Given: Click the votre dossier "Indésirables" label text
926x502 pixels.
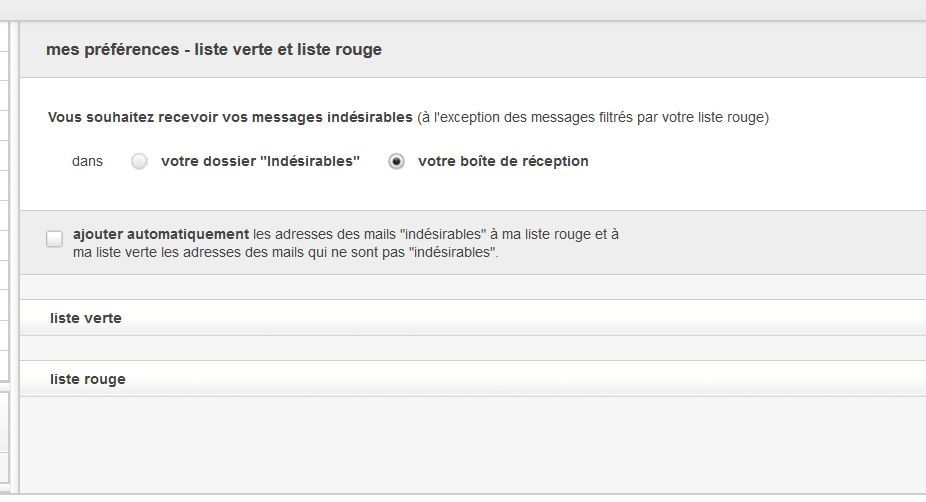Looking at the screenshot, I should (x=260, y=161).
